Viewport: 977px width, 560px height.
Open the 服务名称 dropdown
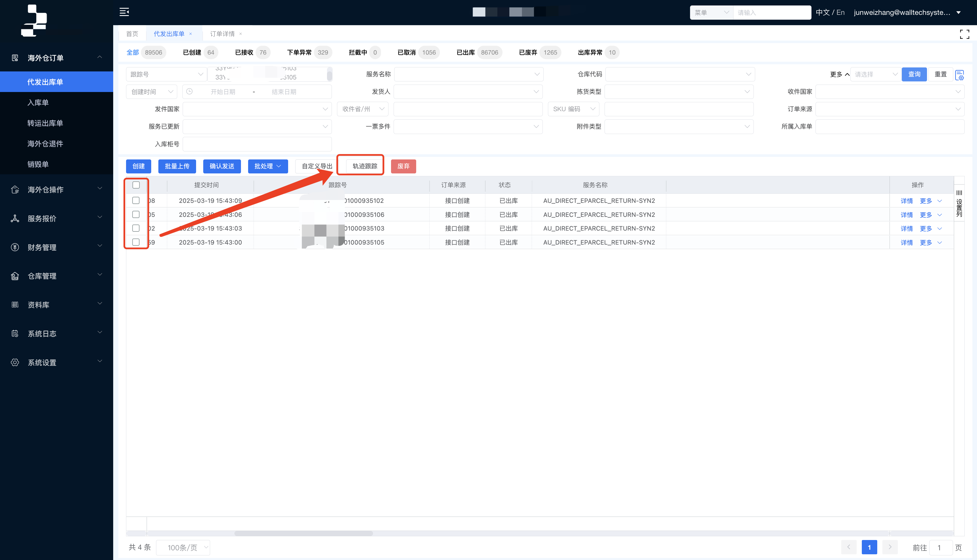point(468,74)
